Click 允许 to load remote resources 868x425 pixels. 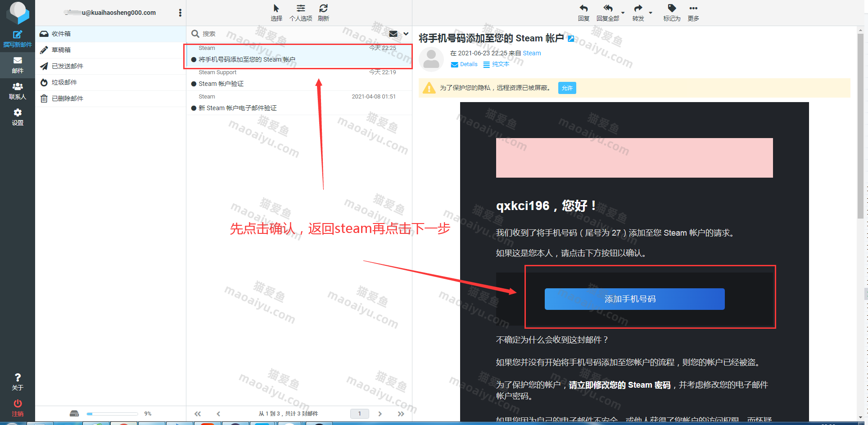coord(567,88)
